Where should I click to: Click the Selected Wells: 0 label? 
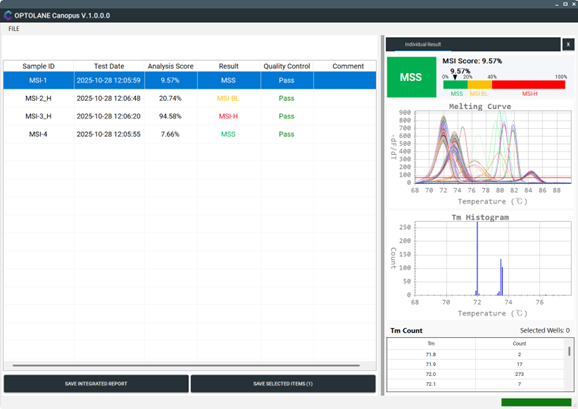pyautogui.click(x=545, y=331)
